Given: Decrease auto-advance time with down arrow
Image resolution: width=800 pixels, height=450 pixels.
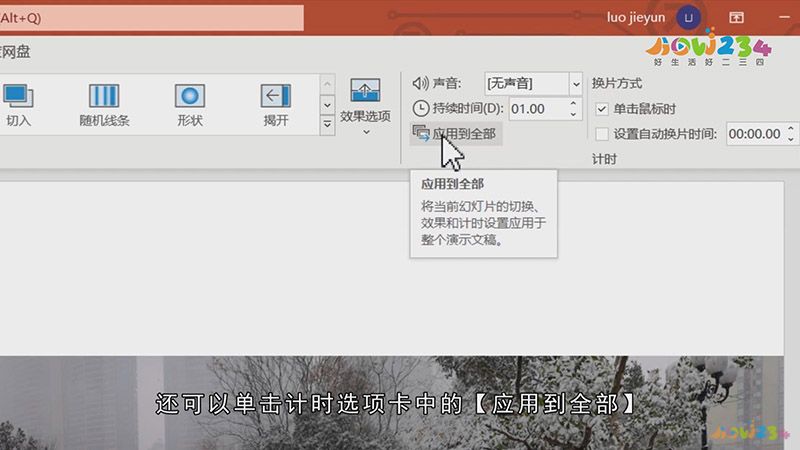Looking at the screenshot, I should [791, 139].
